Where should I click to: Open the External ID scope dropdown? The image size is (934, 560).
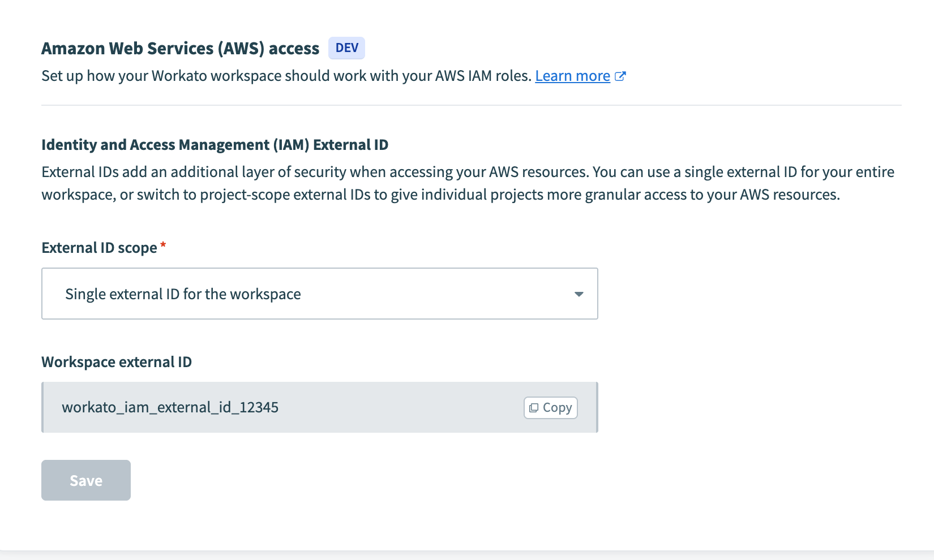pos(320,294)
